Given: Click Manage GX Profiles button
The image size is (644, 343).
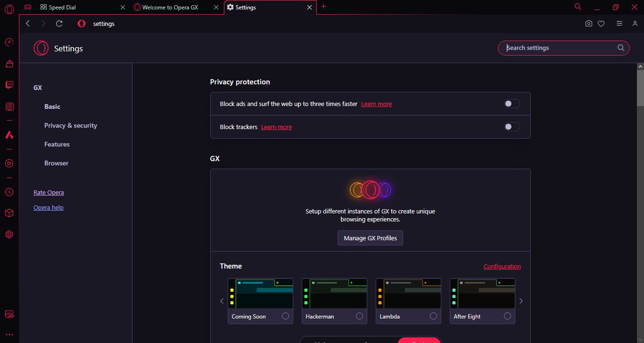Looking at the screenshot, I should pos(370,238).
